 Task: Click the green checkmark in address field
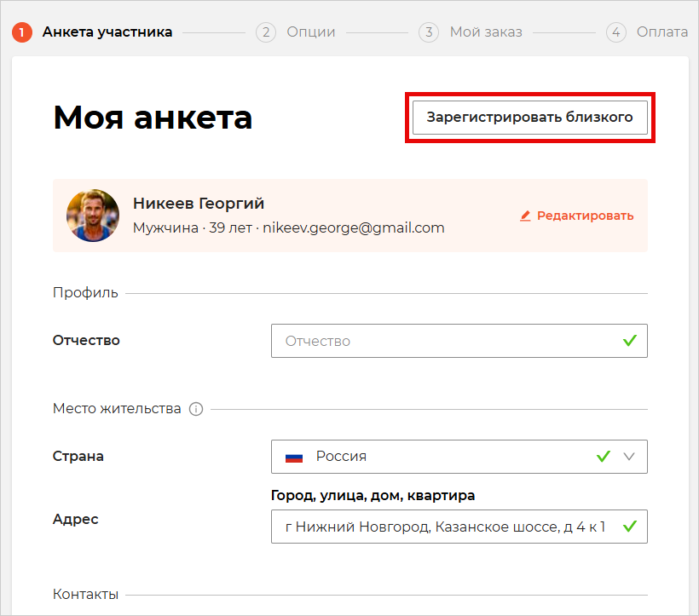click(x=629, y=527)
